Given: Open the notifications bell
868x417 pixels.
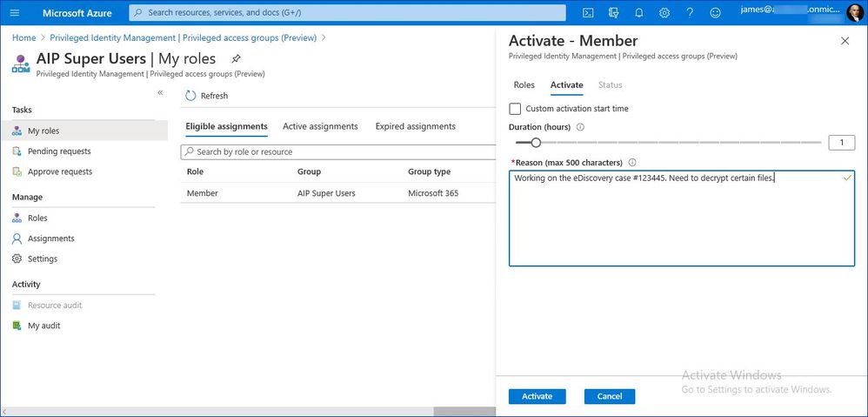Looking at the screenshot, I should click(x=638, y=13).
